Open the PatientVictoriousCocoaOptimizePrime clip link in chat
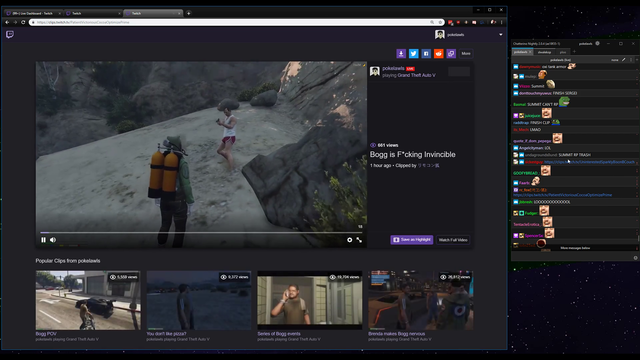 click(562, 195)
